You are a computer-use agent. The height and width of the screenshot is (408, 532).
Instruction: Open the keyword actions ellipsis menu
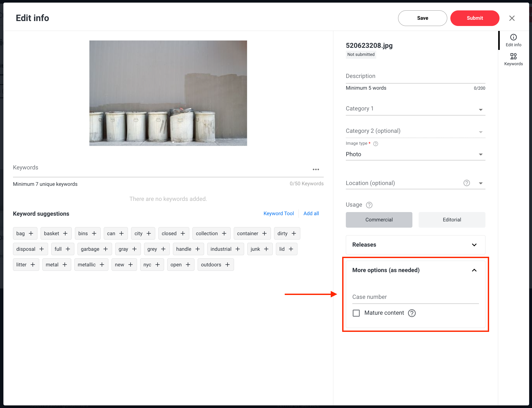pos(316,169)
